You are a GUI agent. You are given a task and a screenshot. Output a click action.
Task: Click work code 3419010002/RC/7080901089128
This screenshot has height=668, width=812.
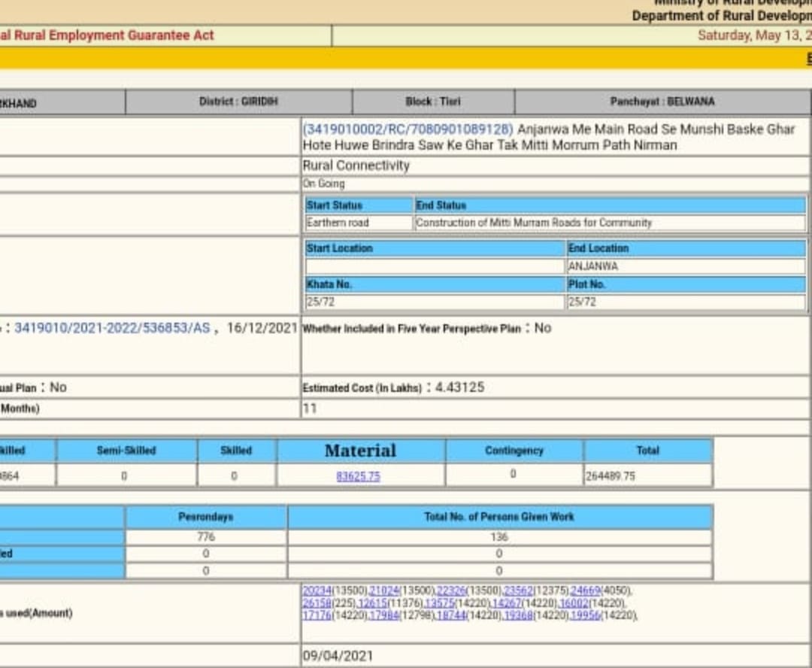pos(408,129)
